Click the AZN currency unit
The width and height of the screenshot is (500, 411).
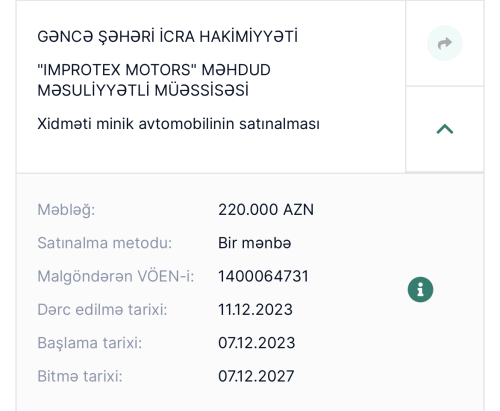tap(298, 210)
